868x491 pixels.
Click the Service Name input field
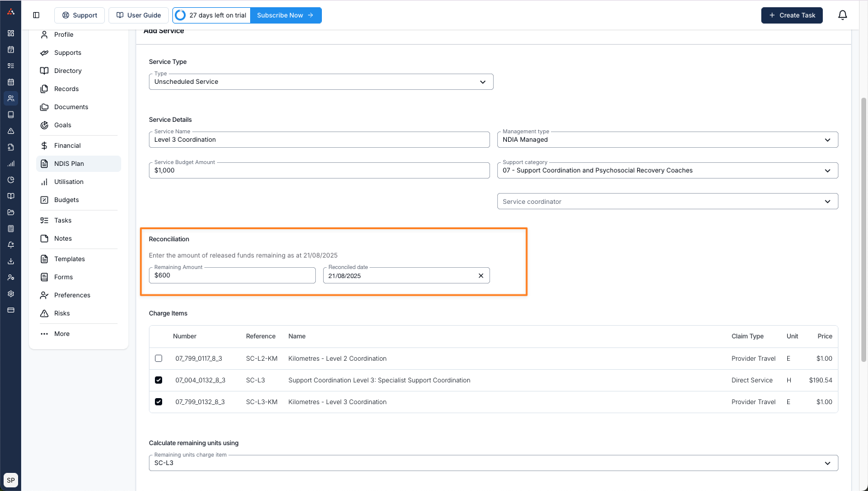(x=319, y=139)
